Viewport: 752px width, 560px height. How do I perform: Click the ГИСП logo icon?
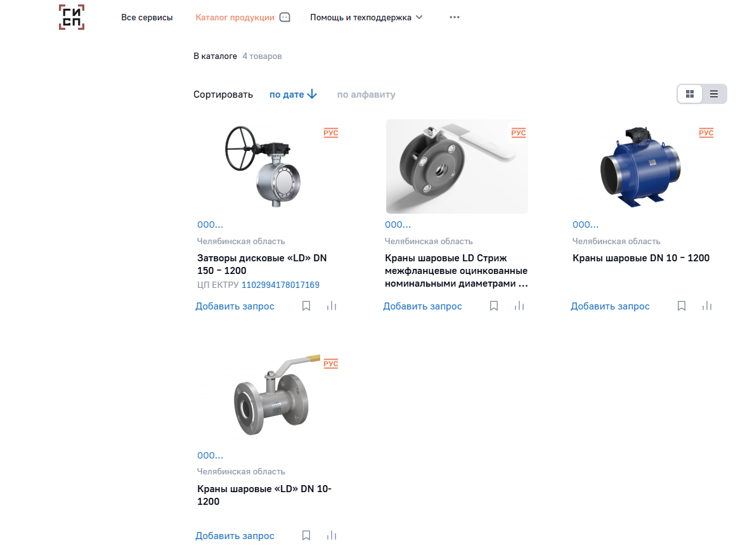click(72, 17)
